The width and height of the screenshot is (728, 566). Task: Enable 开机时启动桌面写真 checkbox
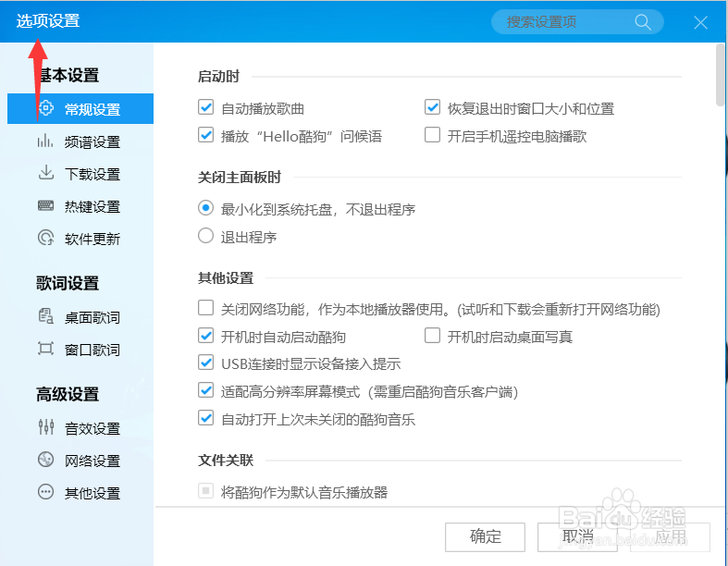pyautogui.click(x=432, y=336)
